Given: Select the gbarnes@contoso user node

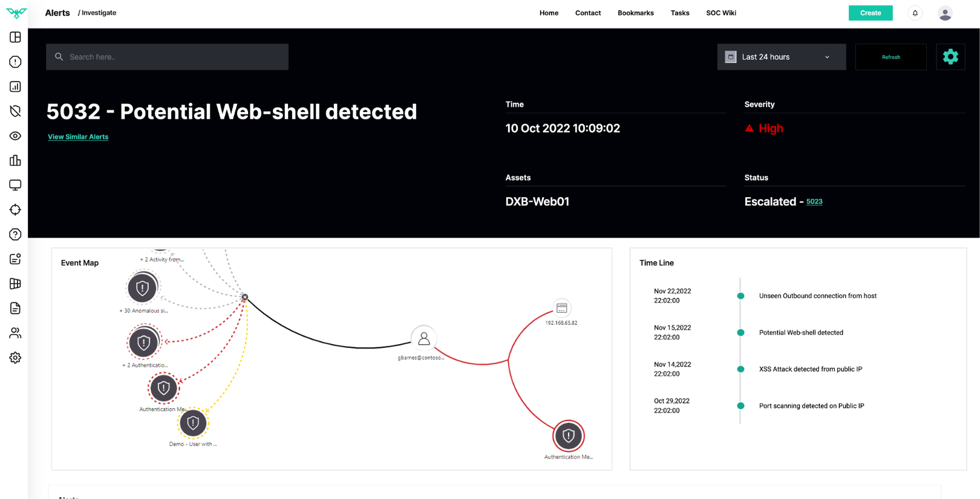Looking at the screenshot, I should [x=424, y=339].
